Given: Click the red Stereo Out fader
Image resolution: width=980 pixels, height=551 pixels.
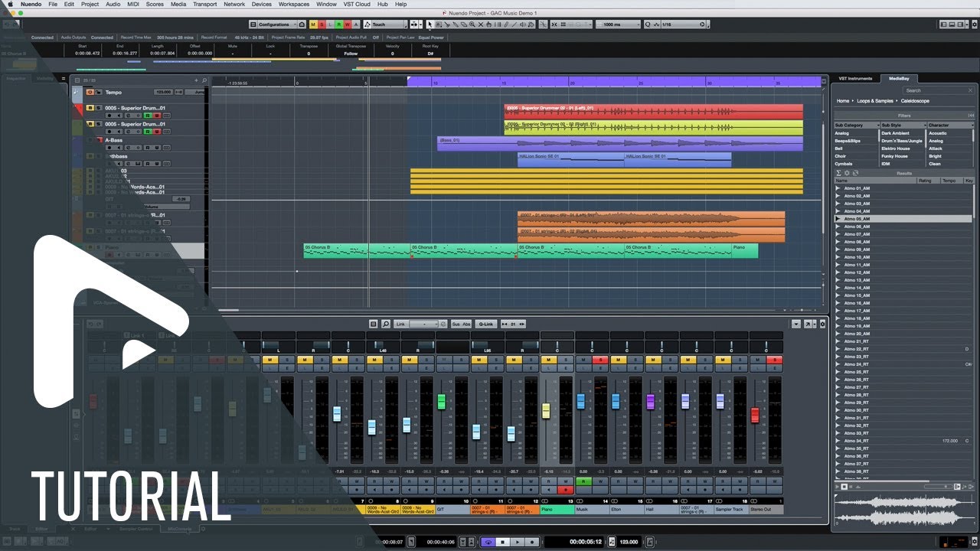Looking at the screenshot, I should [755, 415].
